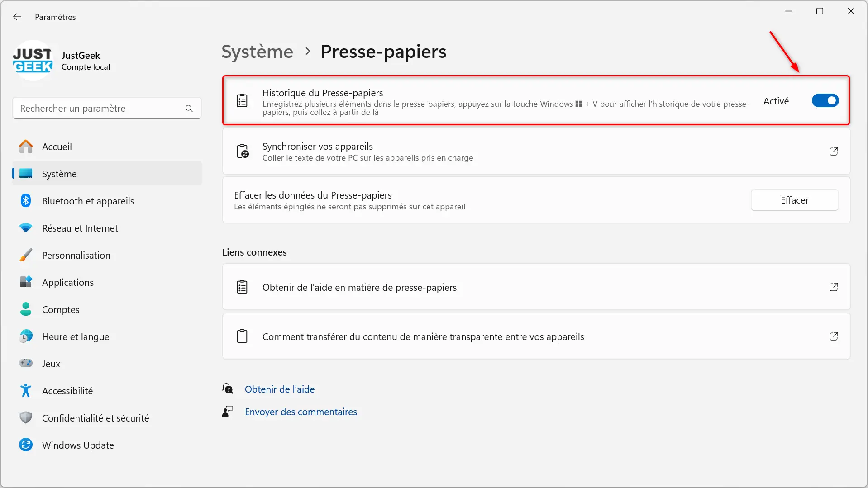Click the Heure et langue globe icon
The height and width of the screenshot is (488, 868).
26,336
